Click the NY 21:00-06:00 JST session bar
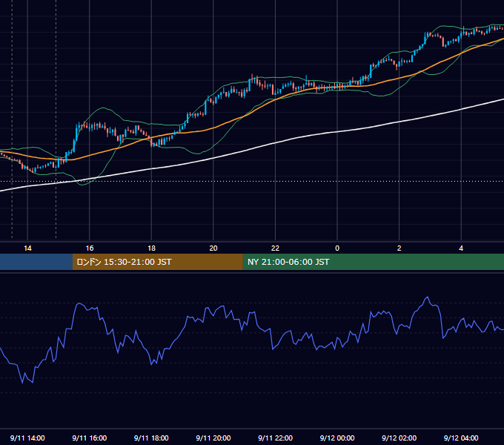504x445 pixels. 373,262
